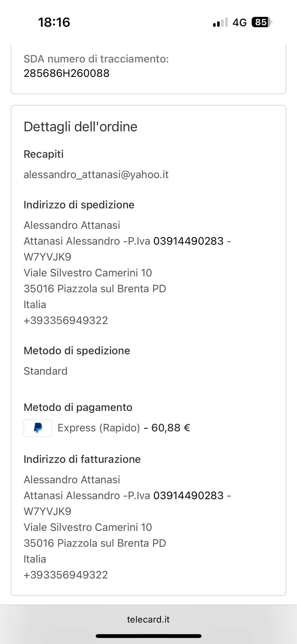297x644 pixels.
Task: Tap the PayPal logo icon
Action: pos(38,428)
